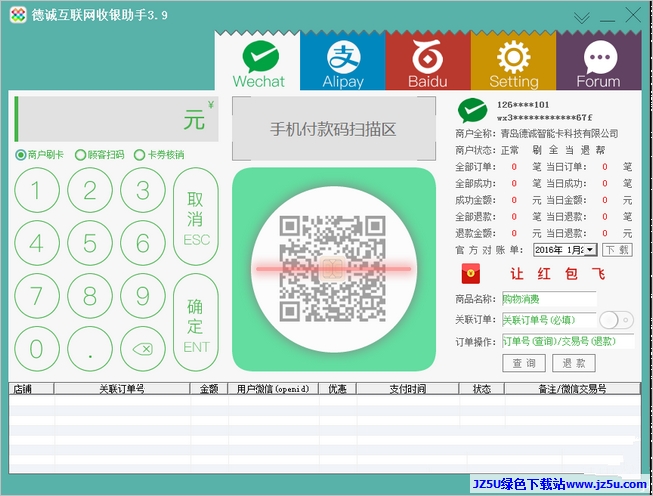Tap keypad digit 3
This screenshot has height=496, width=653.
(143, 190)
